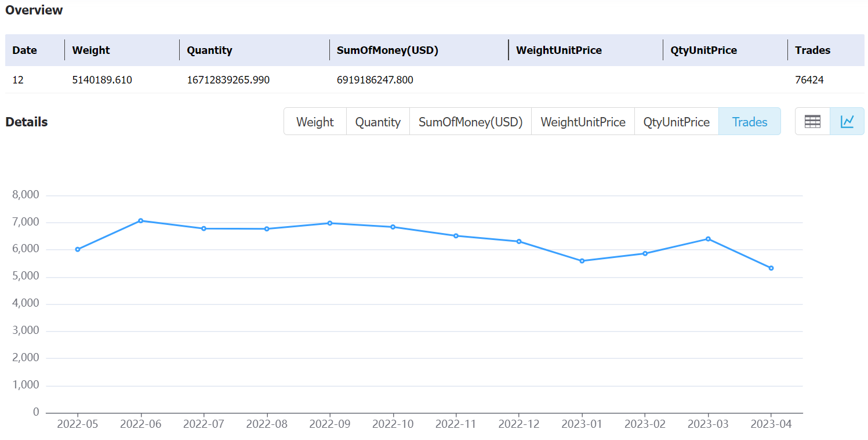868x440 pixels.
Task: Click the 2022-12 data point
Action: 519,241
